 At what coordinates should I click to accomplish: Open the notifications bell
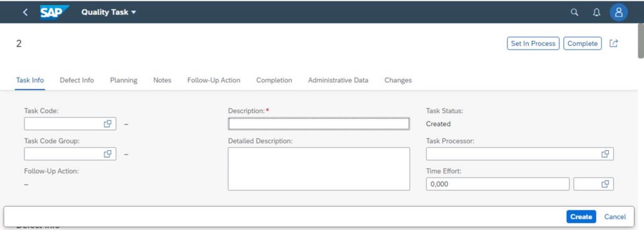(596, 13)
